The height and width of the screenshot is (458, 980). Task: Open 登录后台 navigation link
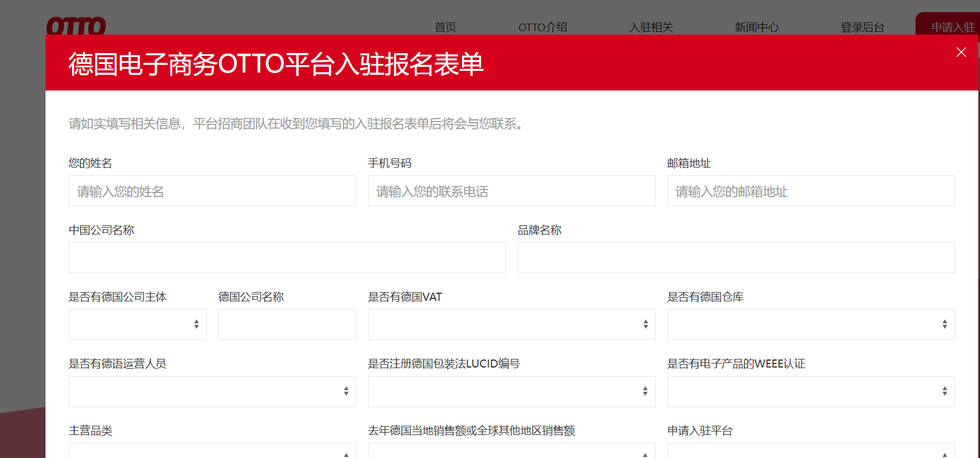862,27
